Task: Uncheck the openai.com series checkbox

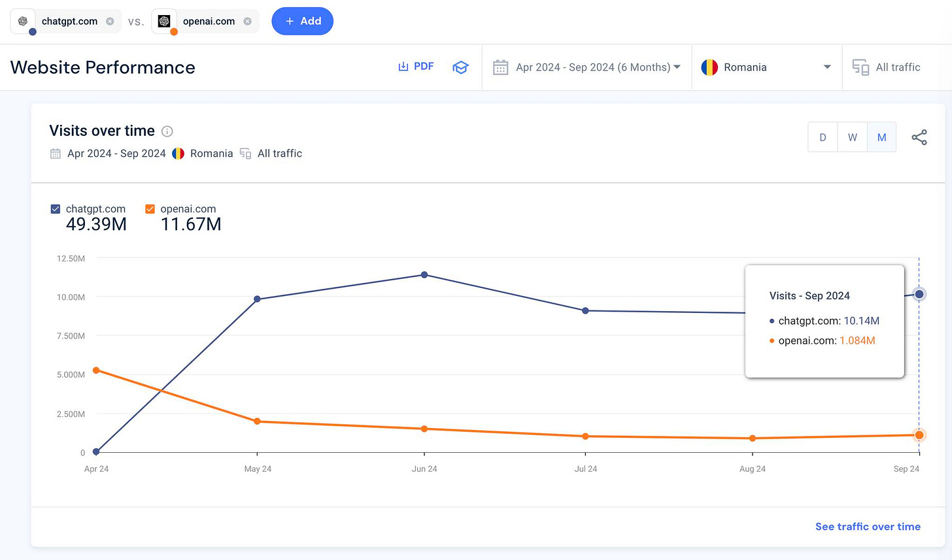Action: [150, 209]
